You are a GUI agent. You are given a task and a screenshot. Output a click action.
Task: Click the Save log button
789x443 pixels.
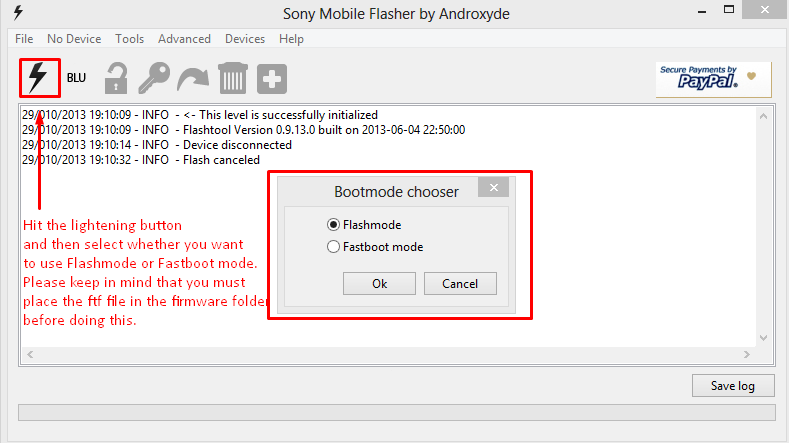pos(733,386)
